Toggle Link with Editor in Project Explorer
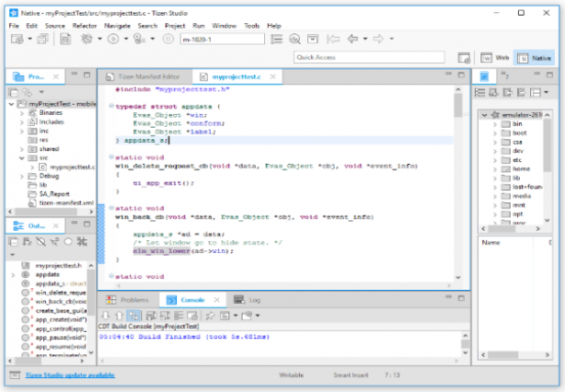The width and height of the screenshot is (565, 392). (28, 93)
